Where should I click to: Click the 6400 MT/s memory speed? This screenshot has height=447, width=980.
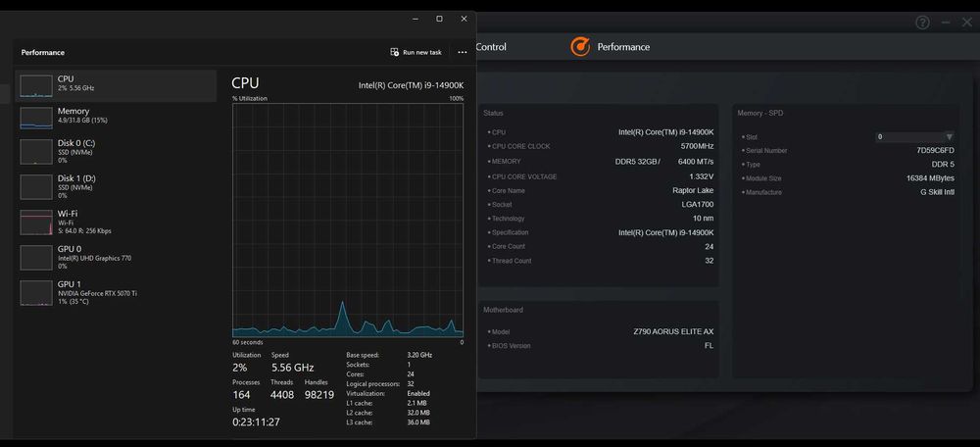696,162
